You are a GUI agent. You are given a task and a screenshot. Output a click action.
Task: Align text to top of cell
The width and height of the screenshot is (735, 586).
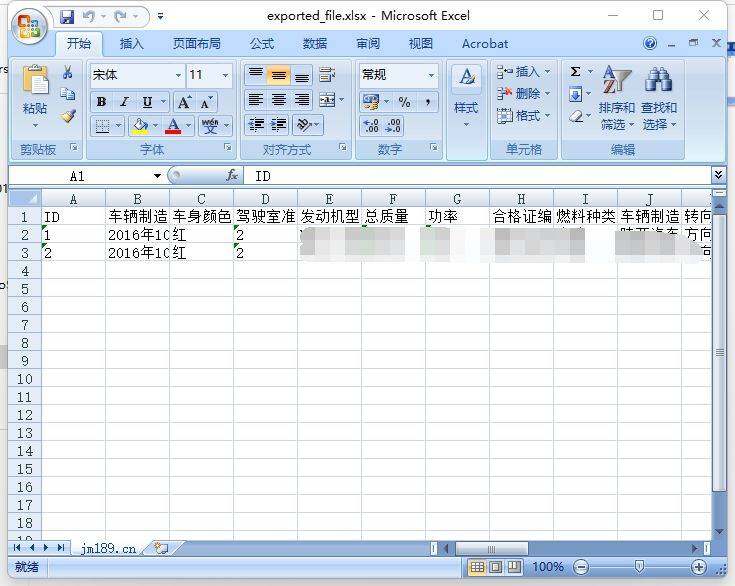click(255, 74)
